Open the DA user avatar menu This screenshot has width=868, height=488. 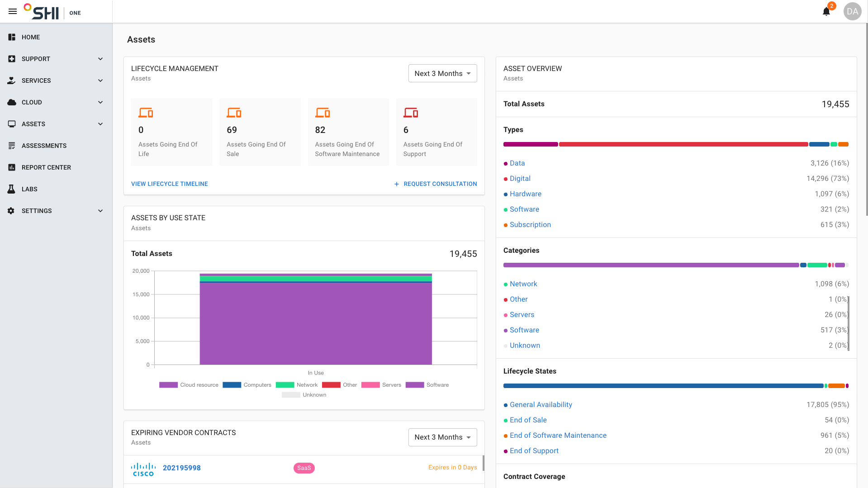pos(852,11)
